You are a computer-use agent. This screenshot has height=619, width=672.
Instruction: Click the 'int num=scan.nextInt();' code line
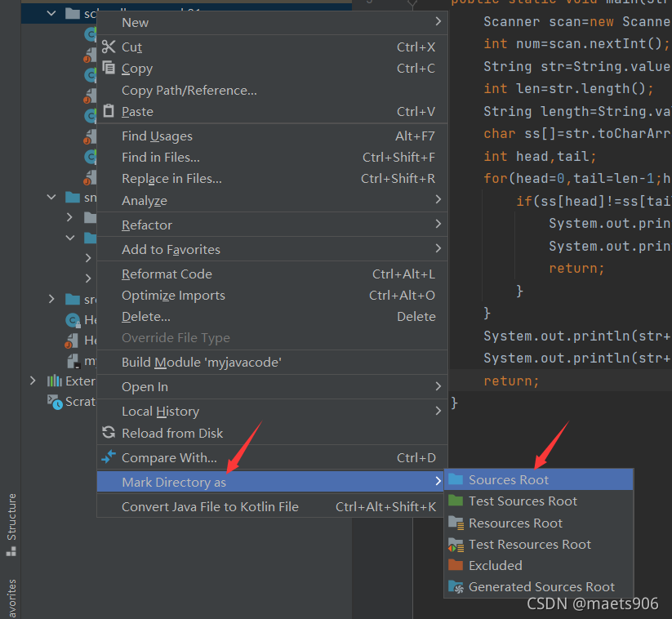[576, 43]
